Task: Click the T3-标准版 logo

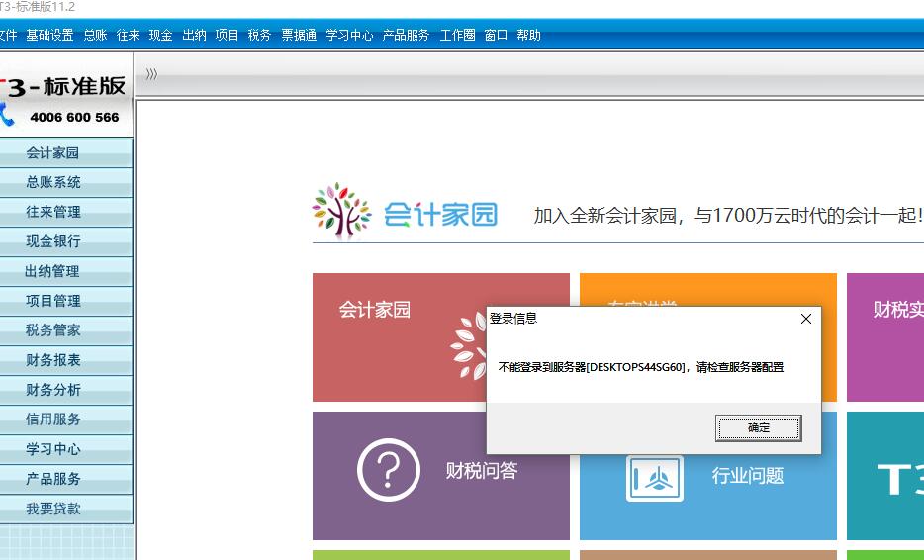Action: point(63,87)
